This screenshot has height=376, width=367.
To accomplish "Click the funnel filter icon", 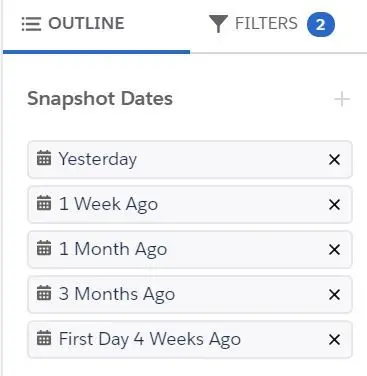I will coord(218,24).
